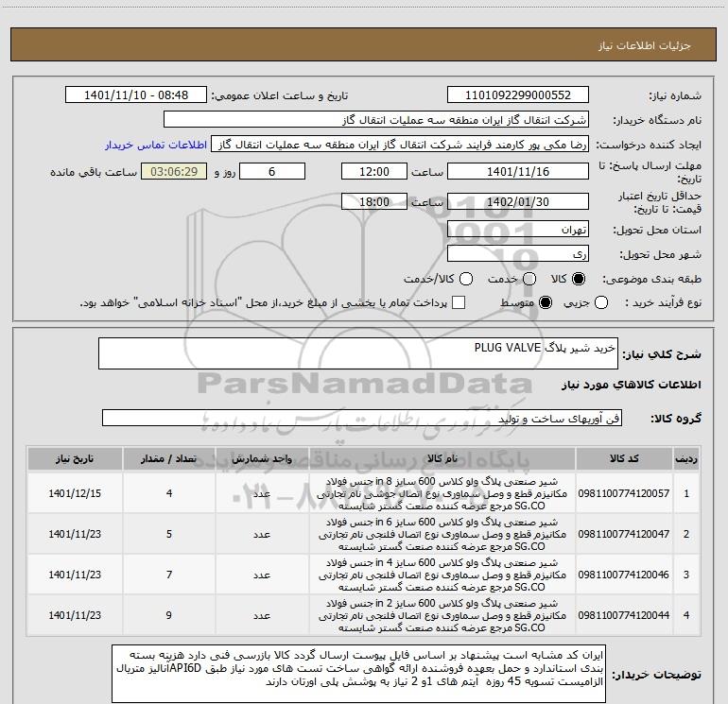
Task: Click the نام کالا column header
Action: [442, 459]
